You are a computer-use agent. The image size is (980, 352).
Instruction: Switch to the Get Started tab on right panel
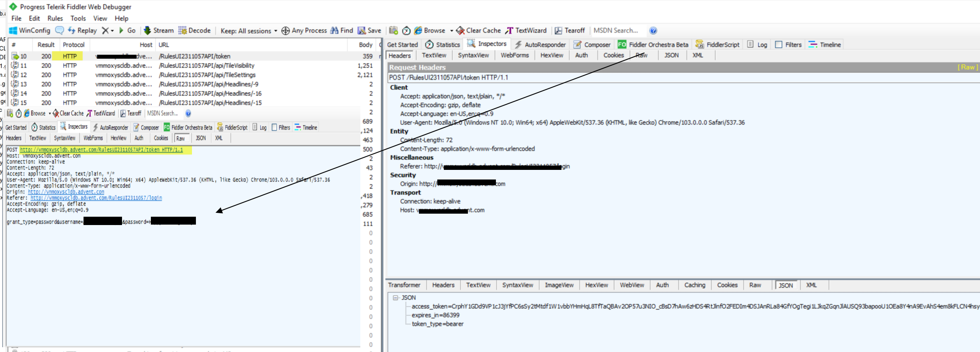[402, 45]
